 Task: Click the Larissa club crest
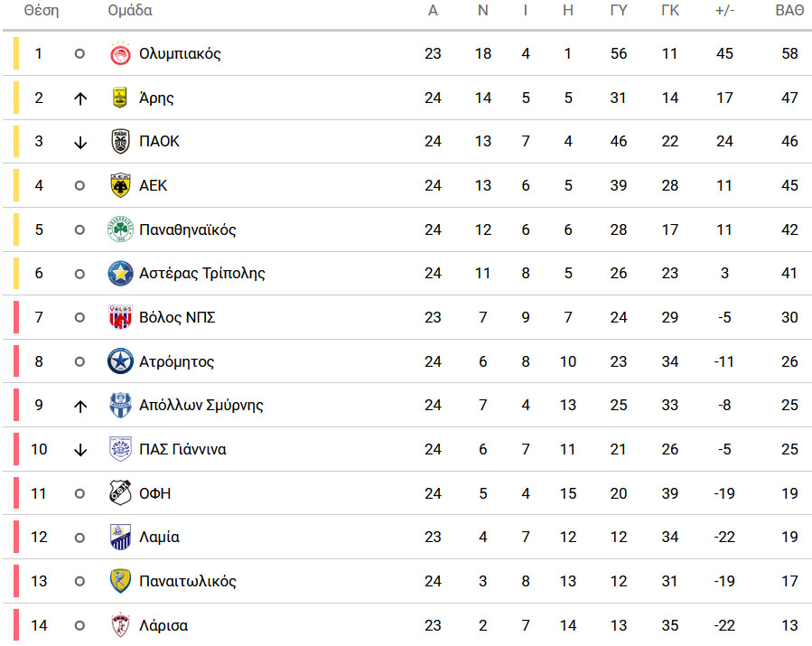click(120, 624)
